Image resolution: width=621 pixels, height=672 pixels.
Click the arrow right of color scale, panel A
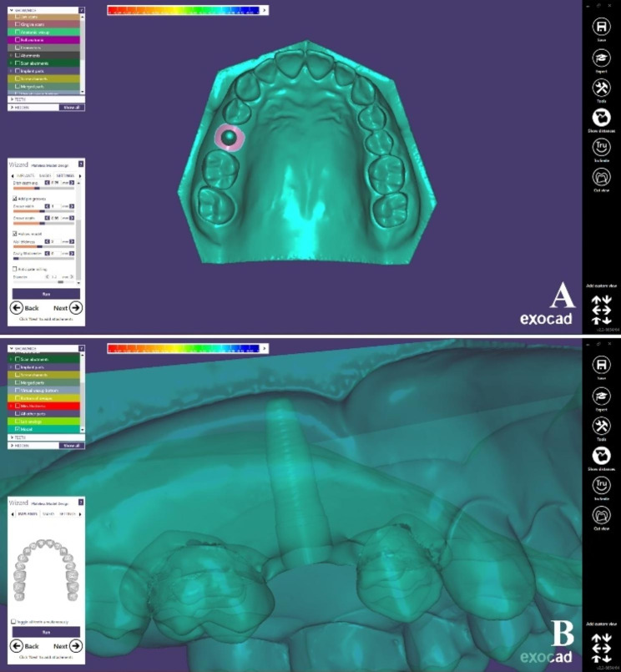tap(264, 10)
